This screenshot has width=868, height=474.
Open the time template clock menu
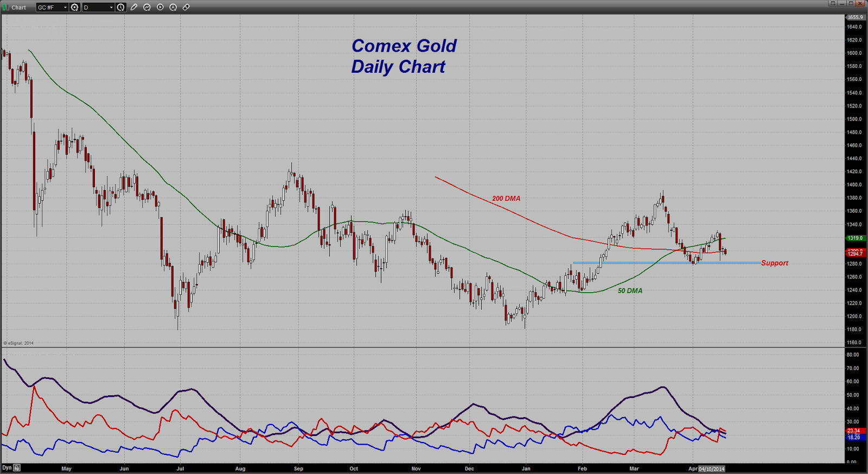point(121,7)
